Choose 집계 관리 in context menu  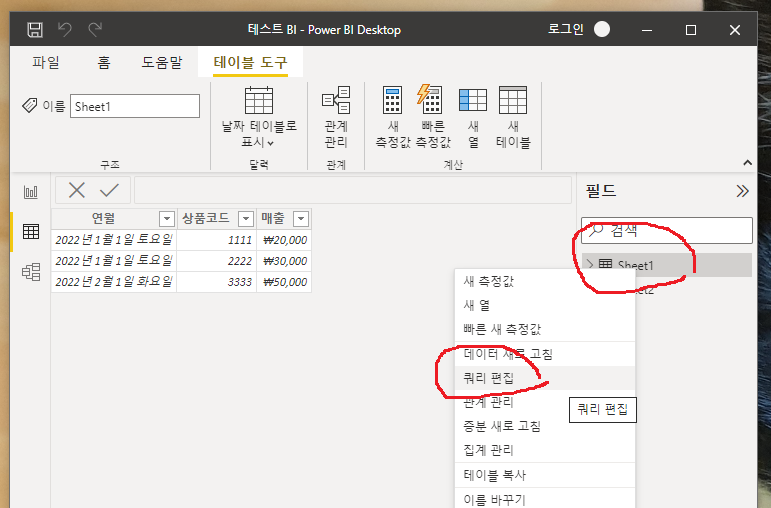pyautogui.click(x=545, y=450)
